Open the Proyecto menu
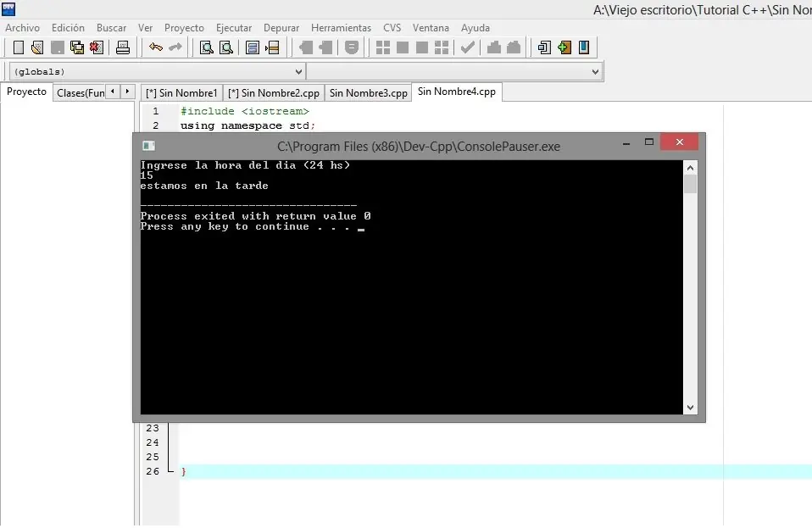812x528 pixels. click(184, 28)
